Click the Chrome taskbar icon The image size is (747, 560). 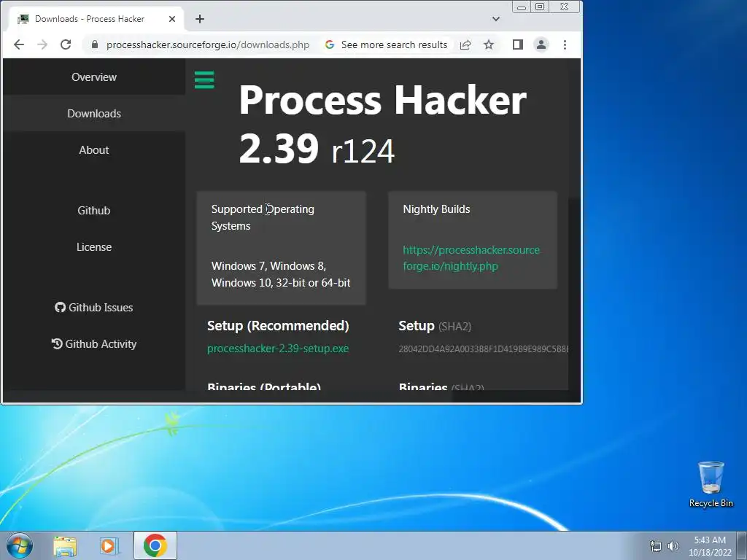[x=155, y=545]
